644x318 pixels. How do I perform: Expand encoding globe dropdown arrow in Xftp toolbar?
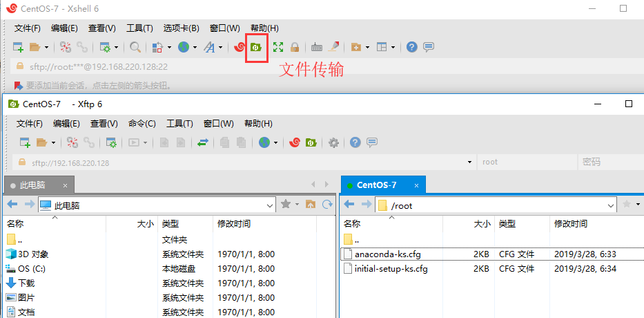275,142
